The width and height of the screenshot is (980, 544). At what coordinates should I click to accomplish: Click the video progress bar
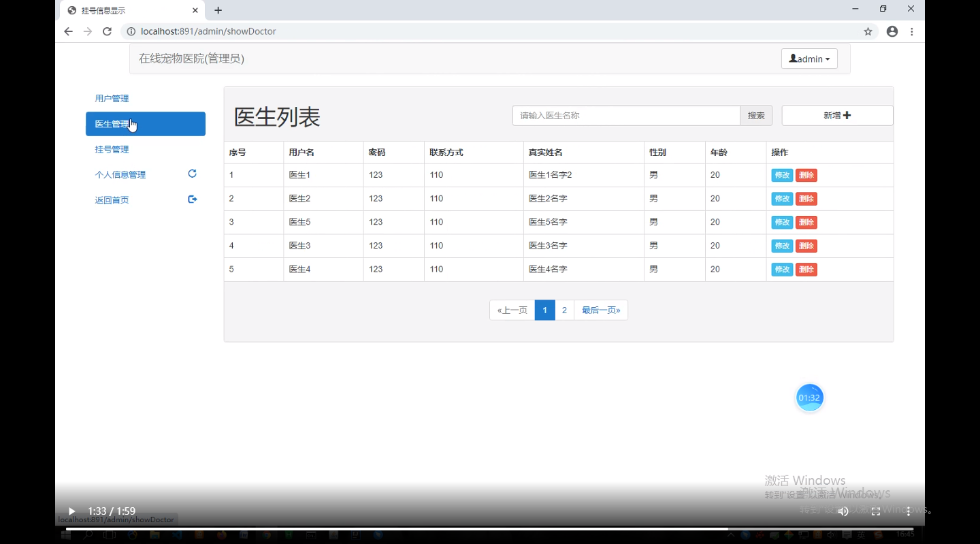coord(489,528)
